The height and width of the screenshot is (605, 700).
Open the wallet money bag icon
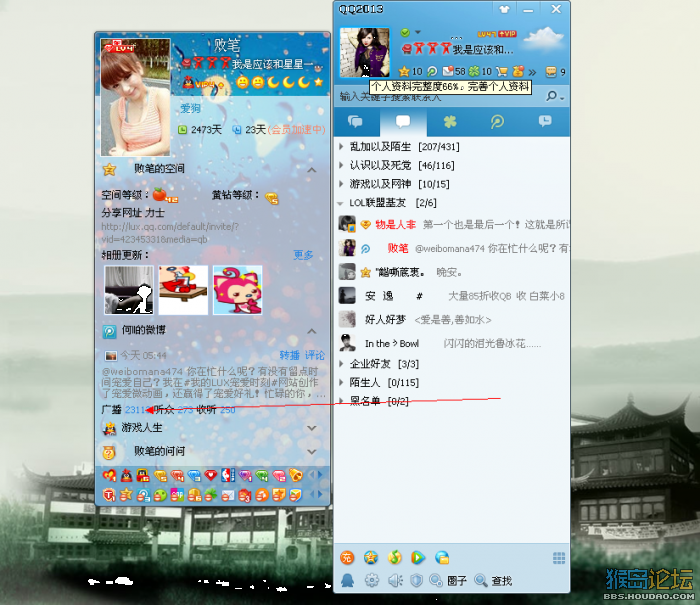point(518,71)
